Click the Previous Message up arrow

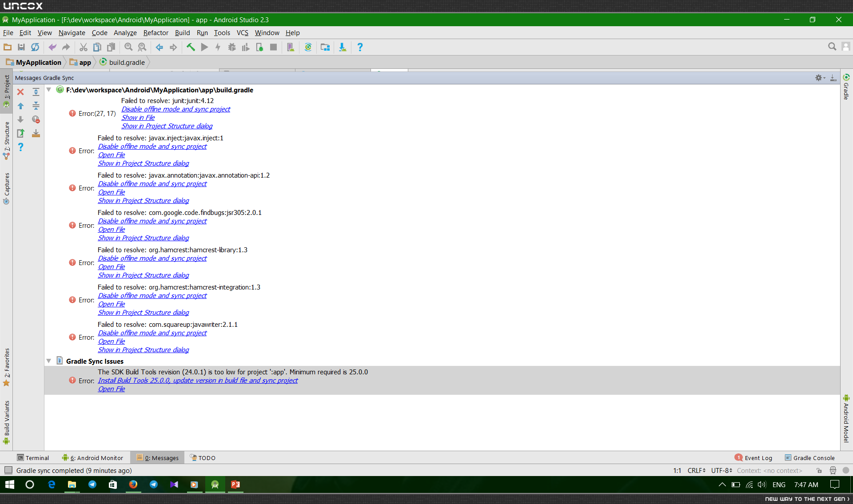click(x=20, y=106)
